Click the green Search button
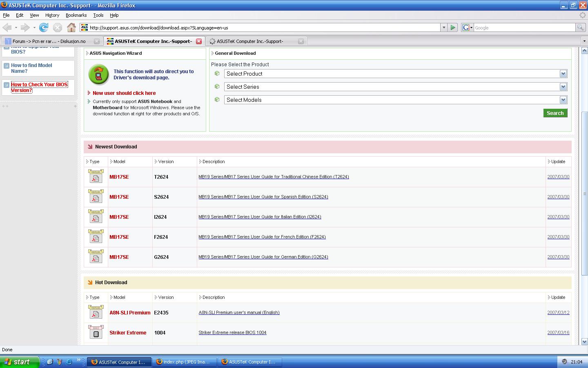The image size is (588, 368). click(555, 113)
